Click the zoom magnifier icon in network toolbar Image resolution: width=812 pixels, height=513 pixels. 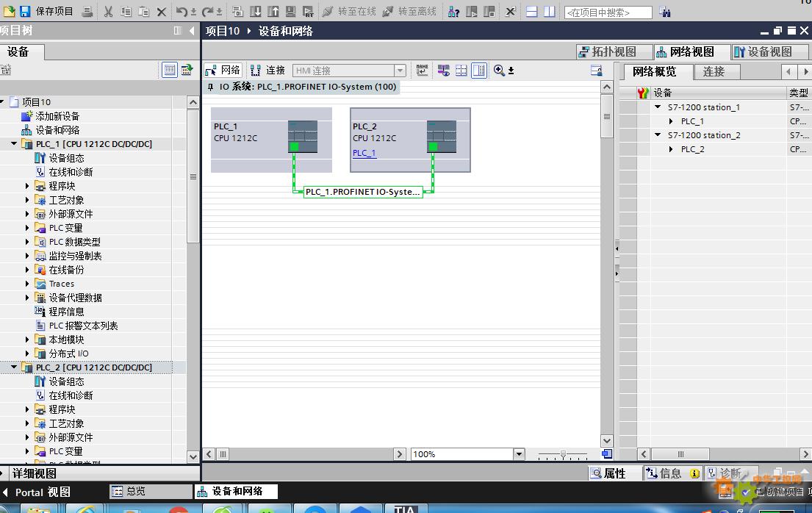[499, 71]
